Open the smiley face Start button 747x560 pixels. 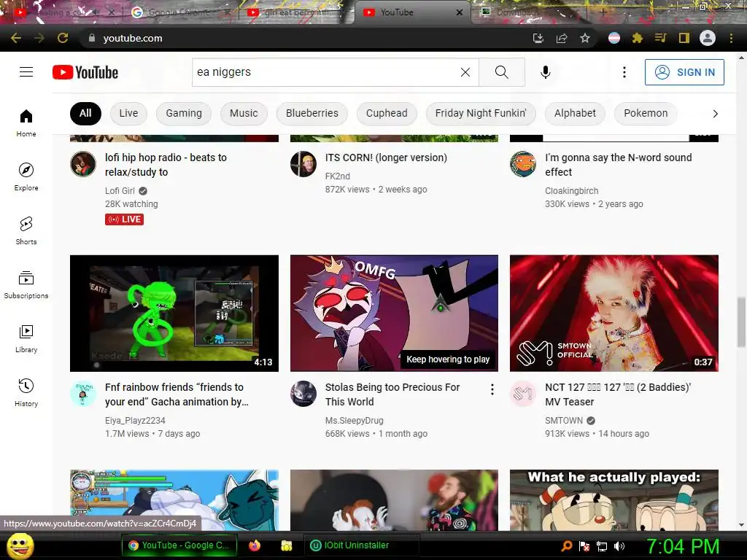[x=20, y=545]
